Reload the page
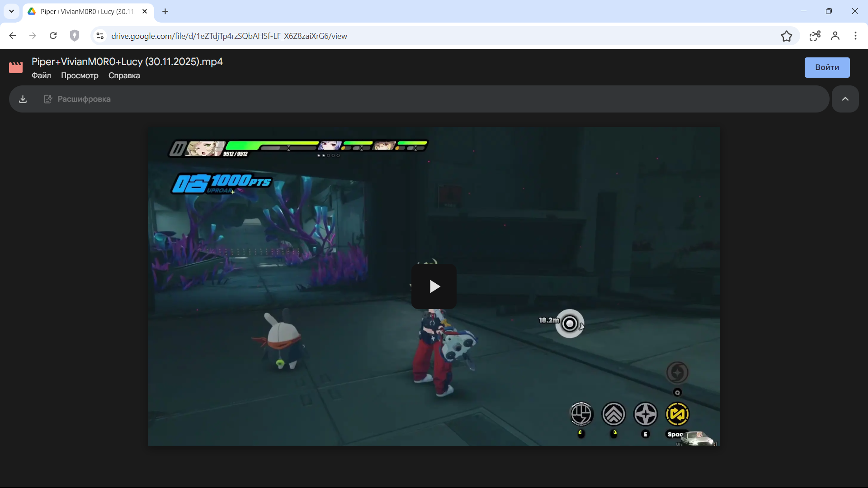 coord(53,36)
